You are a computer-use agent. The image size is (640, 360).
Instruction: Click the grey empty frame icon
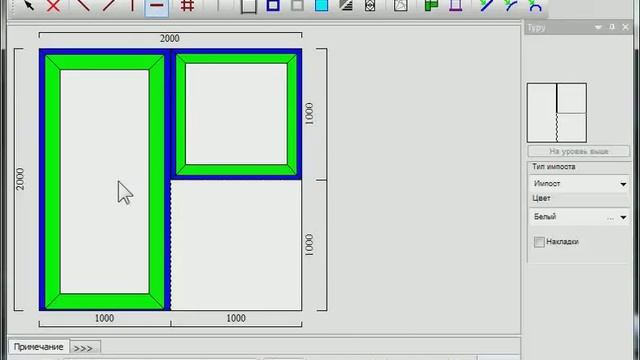249,6
